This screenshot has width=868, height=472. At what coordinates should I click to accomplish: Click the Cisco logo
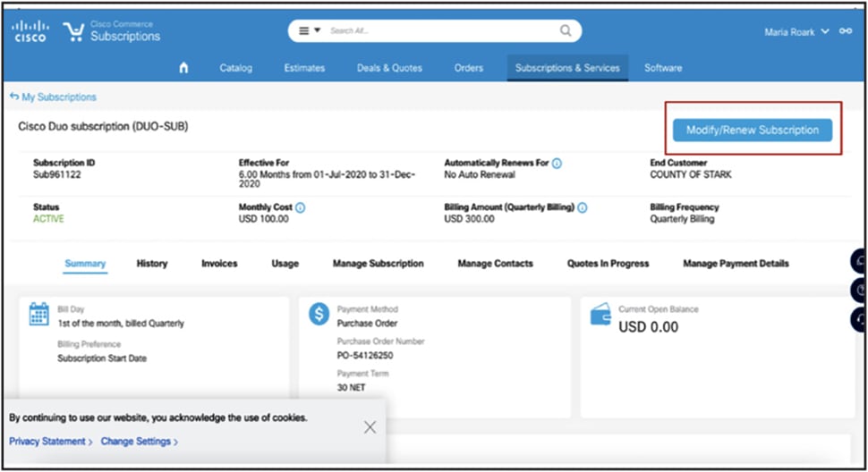pos(30,31)
